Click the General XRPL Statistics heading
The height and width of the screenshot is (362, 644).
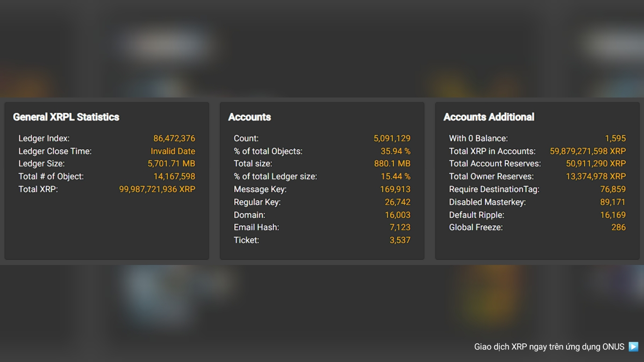(x=66, y=117)
